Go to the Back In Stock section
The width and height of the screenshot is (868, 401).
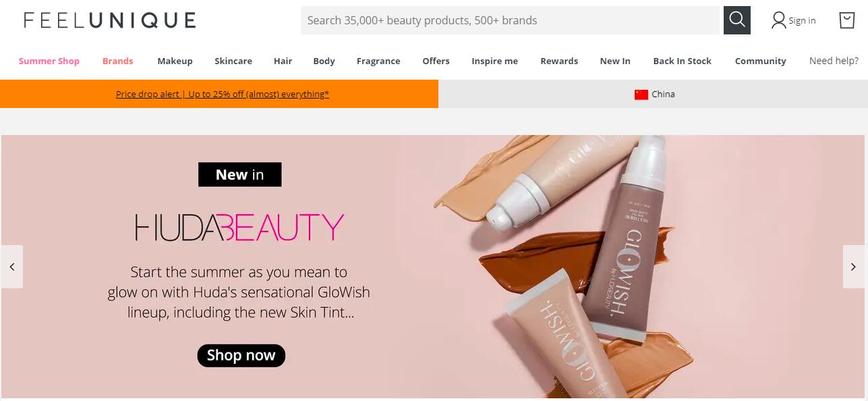(x=682, y=61)
